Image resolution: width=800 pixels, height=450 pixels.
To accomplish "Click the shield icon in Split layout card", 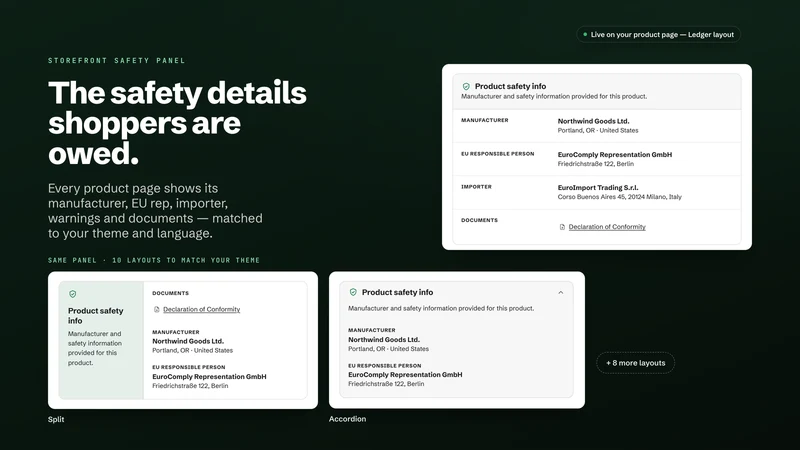I will (x=72, y=294).
